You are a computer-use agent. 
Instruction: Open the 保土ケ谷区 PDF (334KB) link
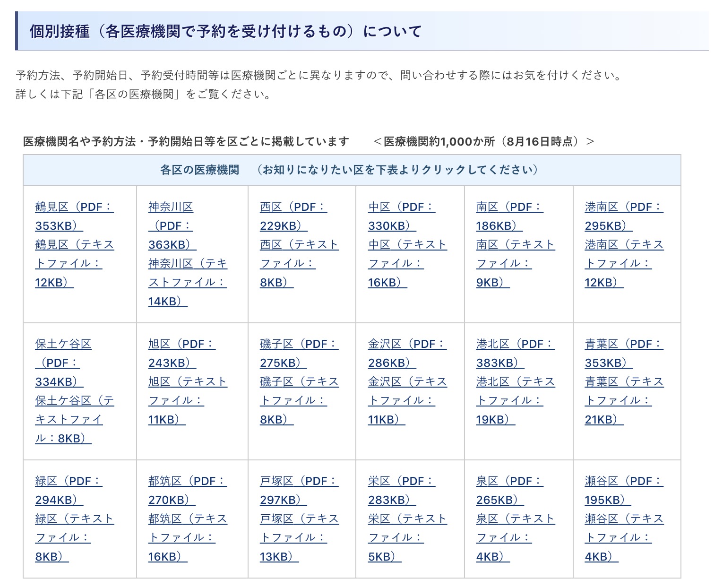click(63, 363)
